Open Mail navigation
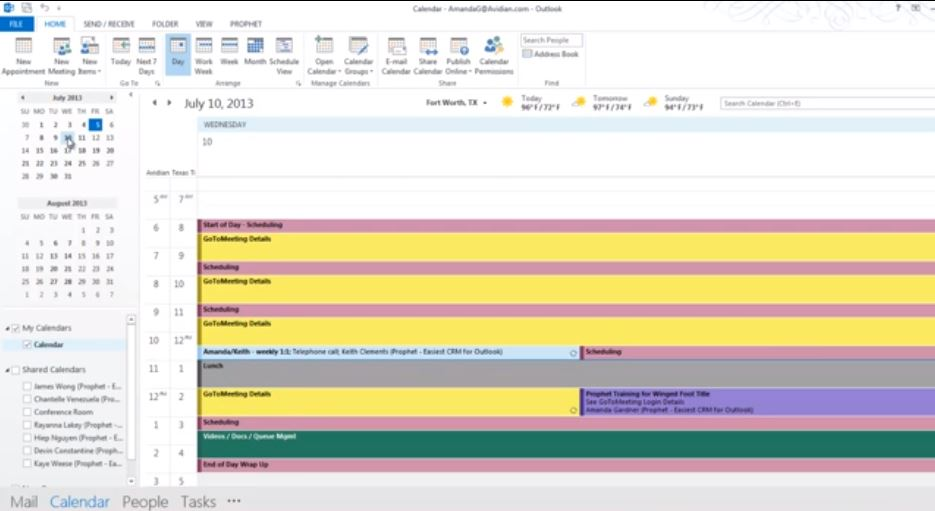 coord(24,502)
